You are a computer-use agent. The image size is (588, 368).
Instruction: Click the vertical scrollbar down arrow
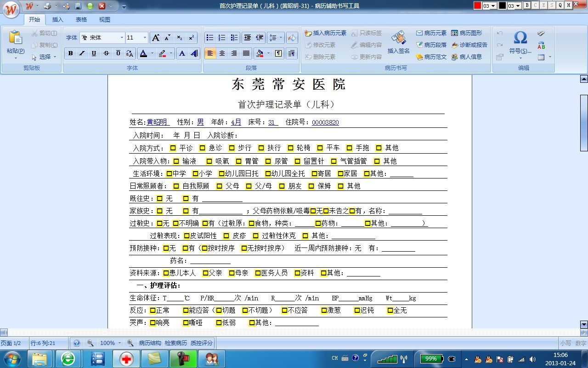coord(584,324)
